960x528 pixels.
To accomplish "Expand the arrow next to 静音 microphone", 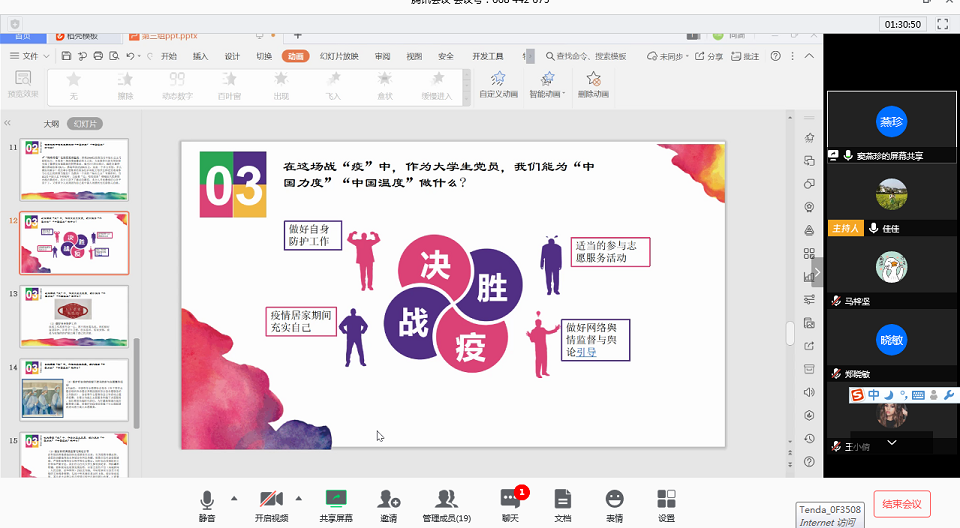I will pyautogui.click(x=234, y=497).
